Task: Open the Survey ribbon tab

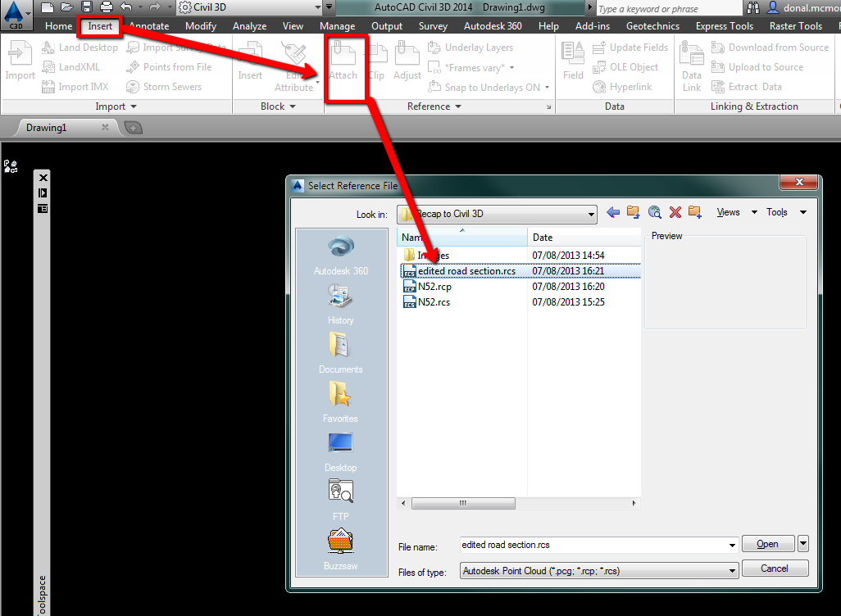Action: pos(433,26)
